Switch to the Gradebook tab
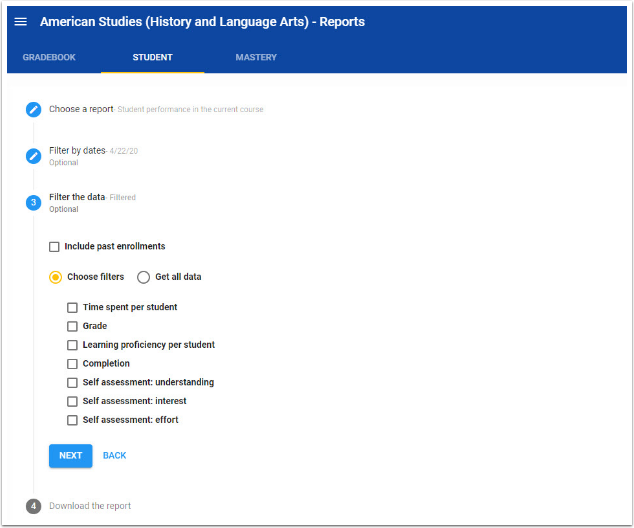The image size is (634, 528). coord(49,58)
